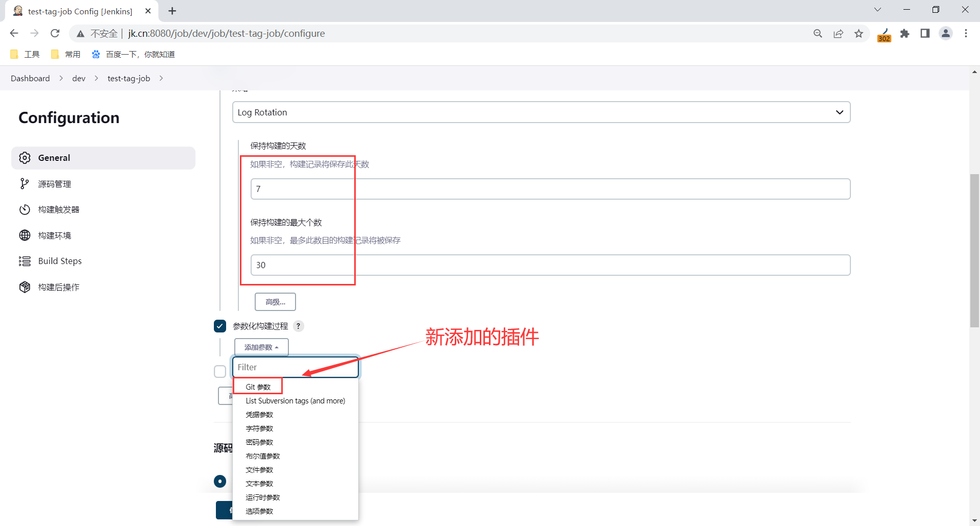The width and height of the screenshot is (980, 526).
Task: Expand the chevron after Dashboard breadcrumb
Action: (61, 78)
